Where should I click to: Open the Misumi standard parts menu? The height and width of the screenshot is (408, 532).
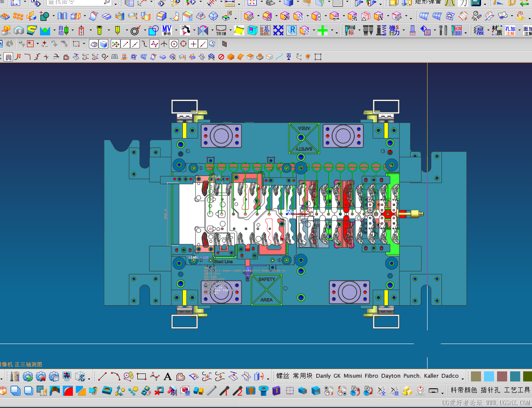(x=353, y=376)
